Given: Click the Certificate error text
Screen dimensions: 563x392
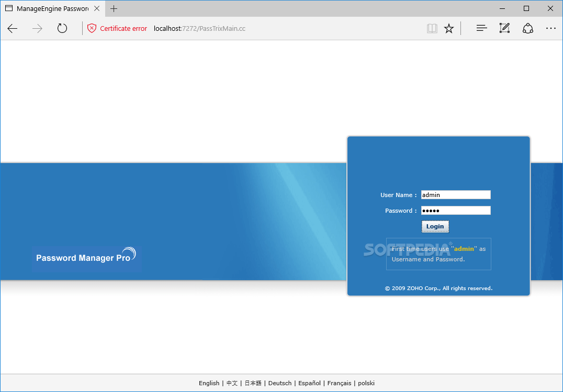Looking at the screenshot, I should coord(123,28).
